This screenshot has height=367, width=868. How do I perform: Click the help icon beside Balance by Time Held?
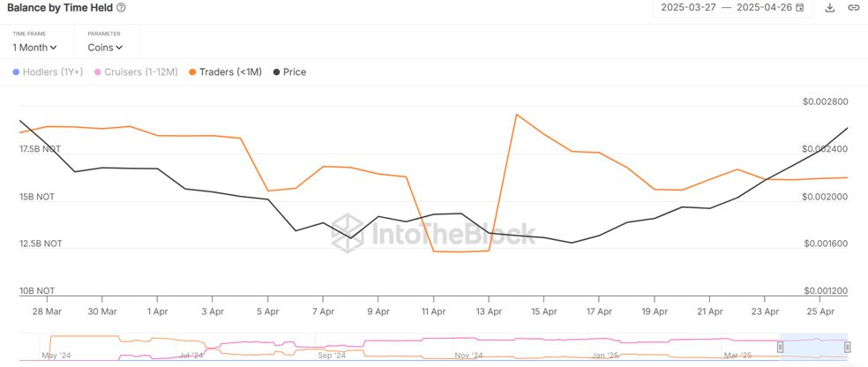121,7
